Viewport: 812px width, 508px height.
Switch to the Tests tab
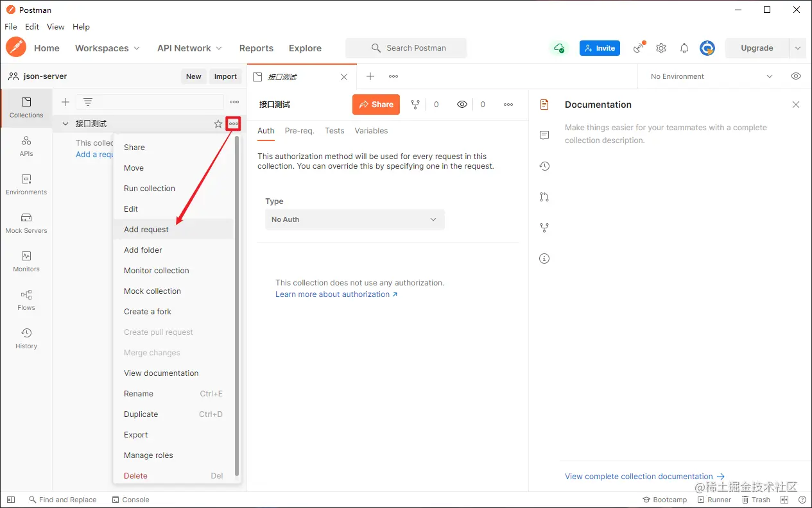click(334, 131)
